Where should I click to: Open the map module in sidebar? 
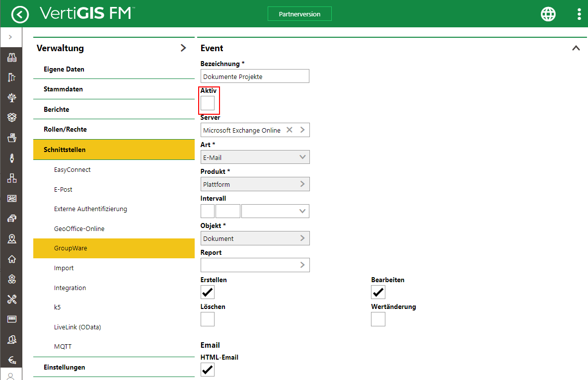pos(11,198)
